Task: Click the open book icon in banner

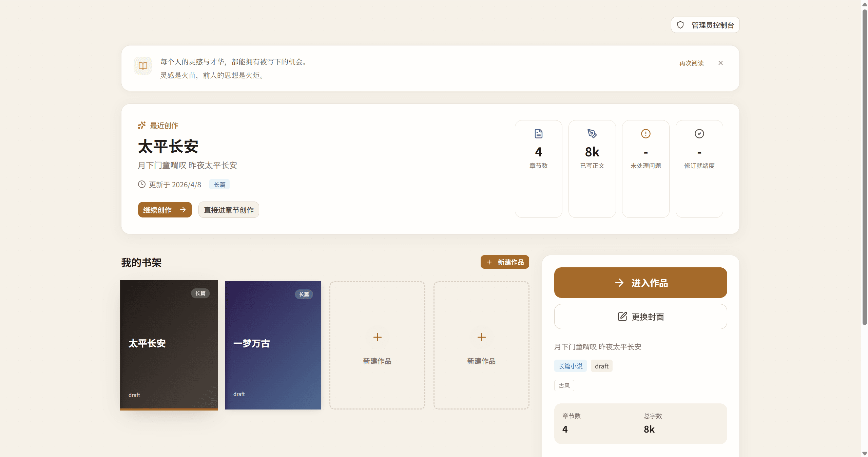Action: click(143, 66)
